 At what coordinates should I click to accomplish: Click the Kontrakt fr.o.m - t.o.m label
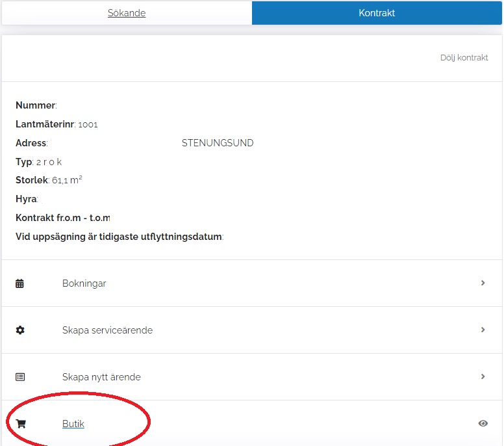(62, 218)
